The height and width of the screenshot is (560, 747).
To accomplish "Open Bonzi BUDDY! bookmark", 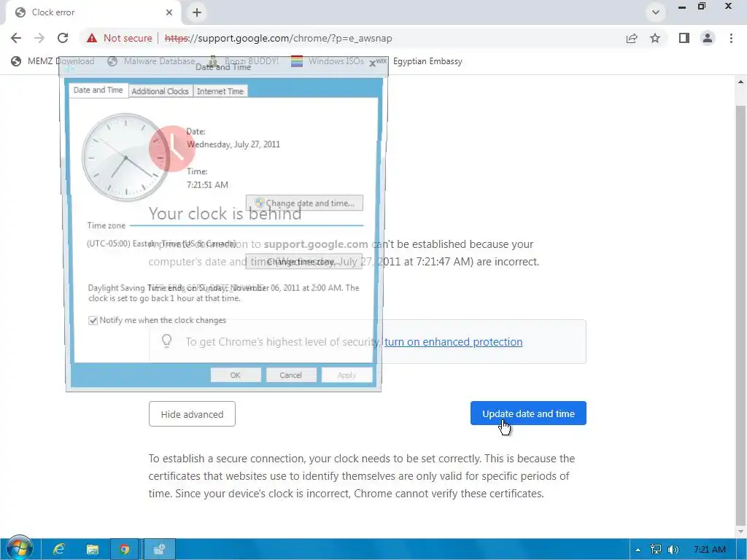I will pyautogui.click(x=244, y=61).
